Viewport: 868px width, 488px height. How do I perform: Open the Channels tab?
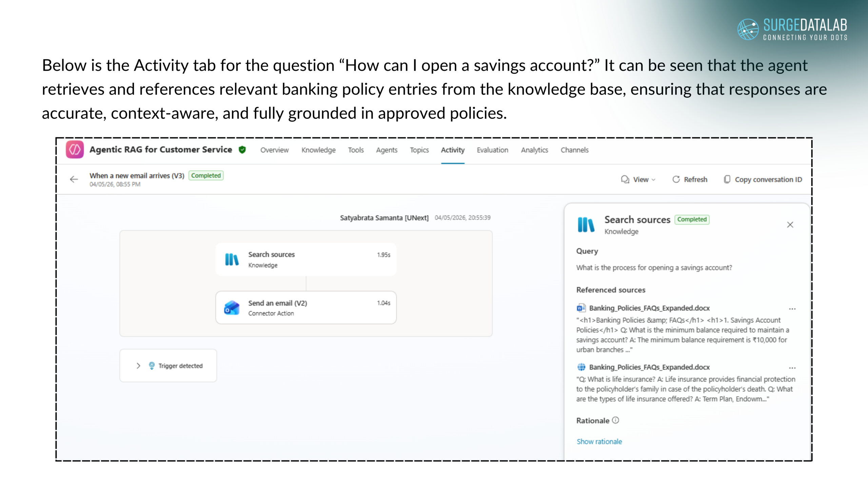click(574, 150)
